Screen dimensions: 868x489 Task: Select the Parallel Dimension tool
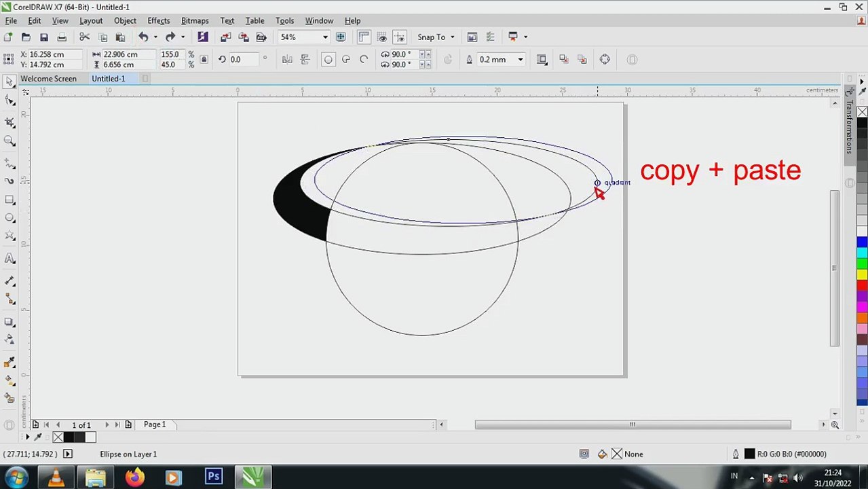[x=10, y=280]
